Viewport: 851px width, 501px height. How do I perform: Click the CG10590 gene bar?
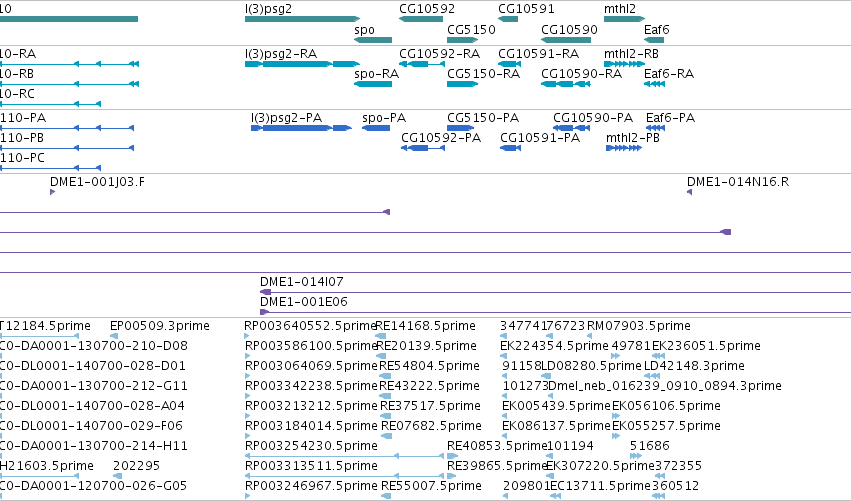point(566,40)
